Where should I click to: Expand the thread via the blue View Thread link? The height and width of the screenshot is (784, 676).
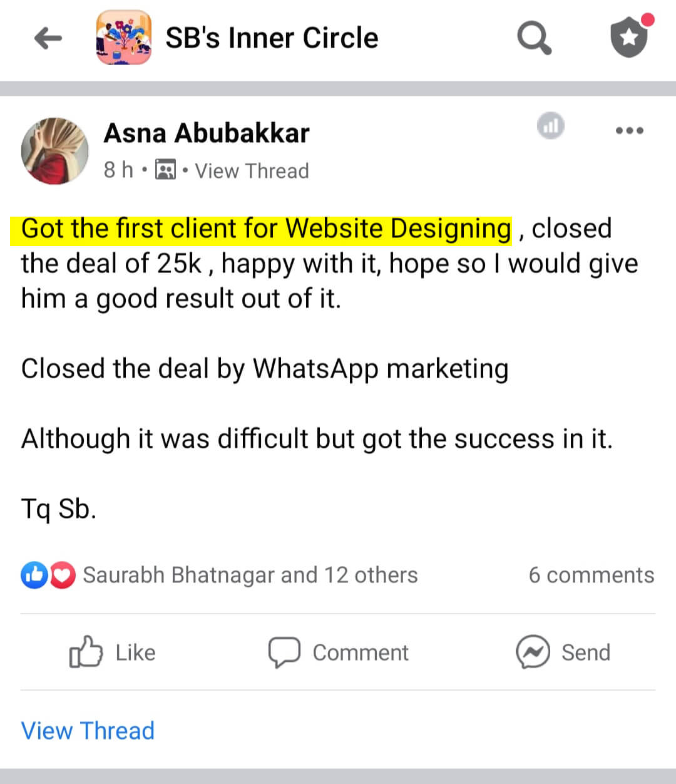coord(88,730)
